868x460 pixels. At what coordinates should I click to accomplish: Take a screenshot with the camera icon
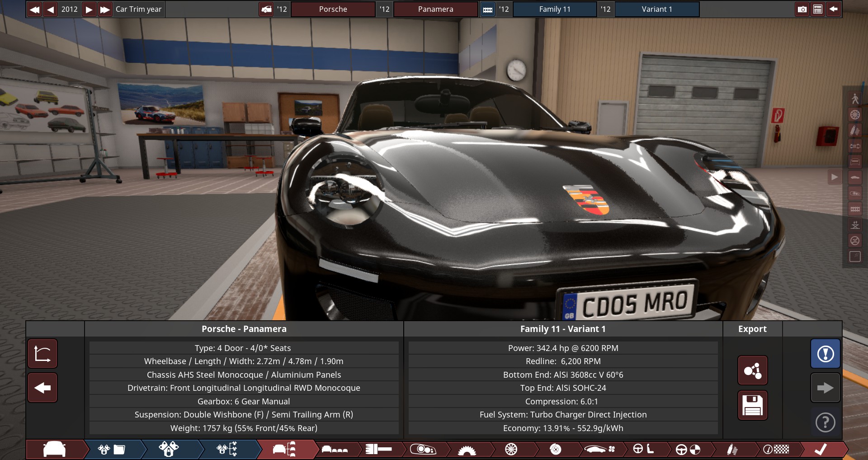point(802,9)
